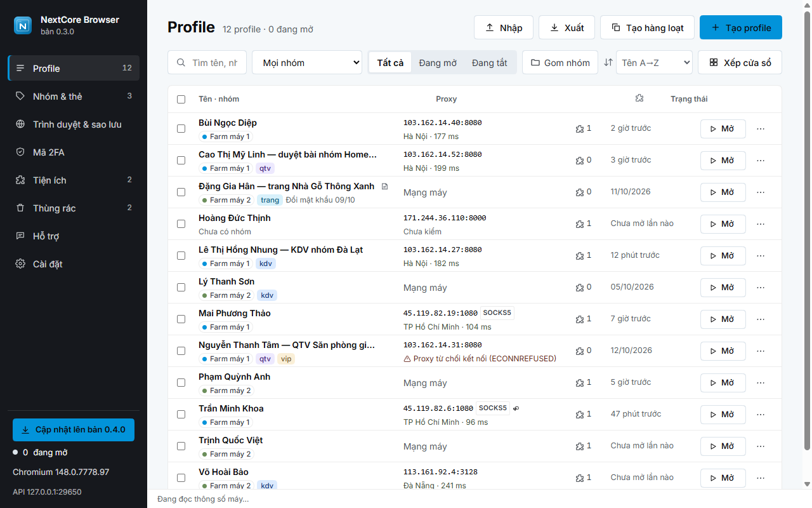Open more options for Trịnh Quốc Việt
The height and width of the screenshot is (508, 812).
pos(761,446)
